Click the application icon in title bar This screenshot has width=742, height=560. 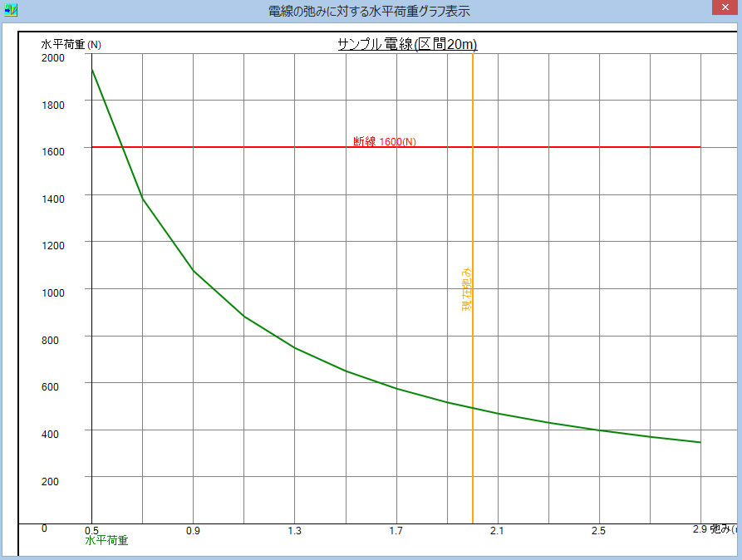point(11,11)
